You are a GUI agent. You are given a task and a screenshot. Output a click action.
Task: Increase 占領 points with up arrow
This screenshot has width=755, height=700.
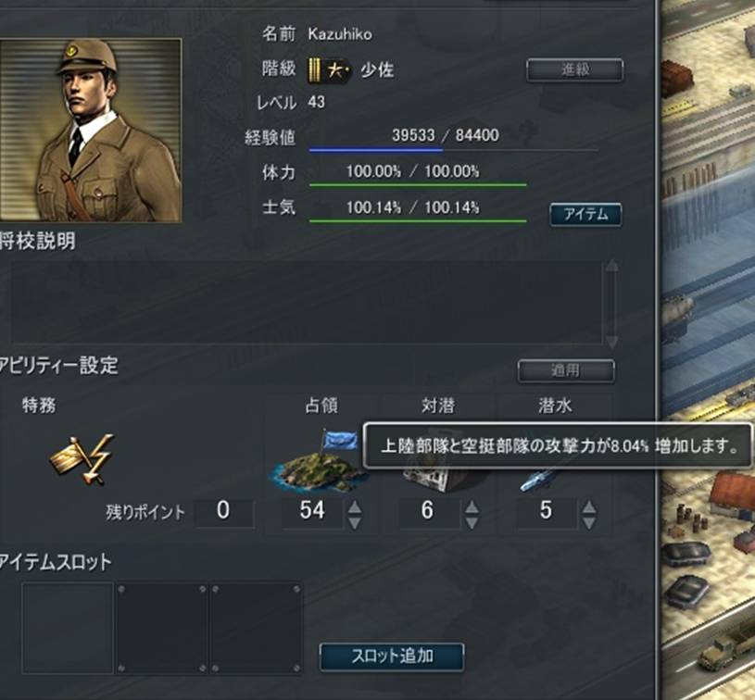355,507
